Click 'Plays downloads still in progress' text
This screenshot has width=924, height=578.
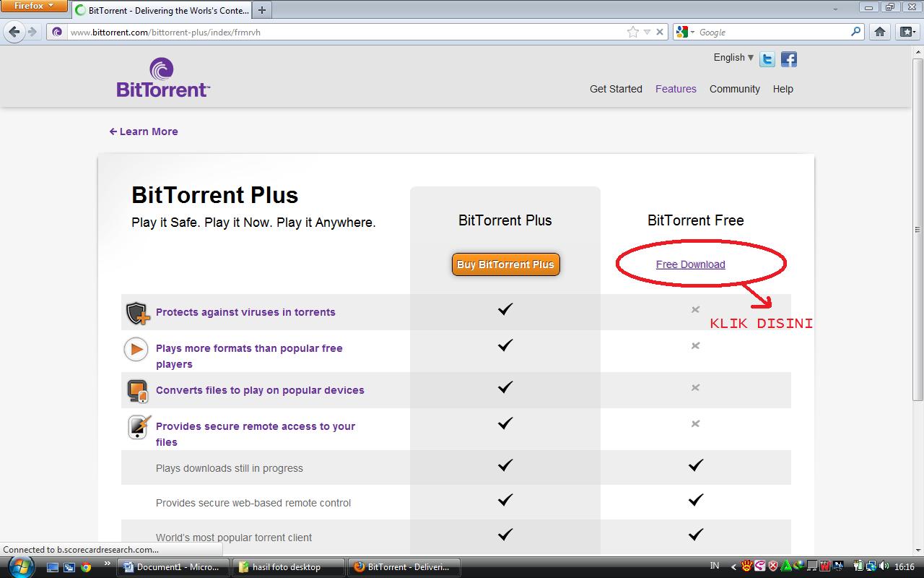(x=230, y=468)
